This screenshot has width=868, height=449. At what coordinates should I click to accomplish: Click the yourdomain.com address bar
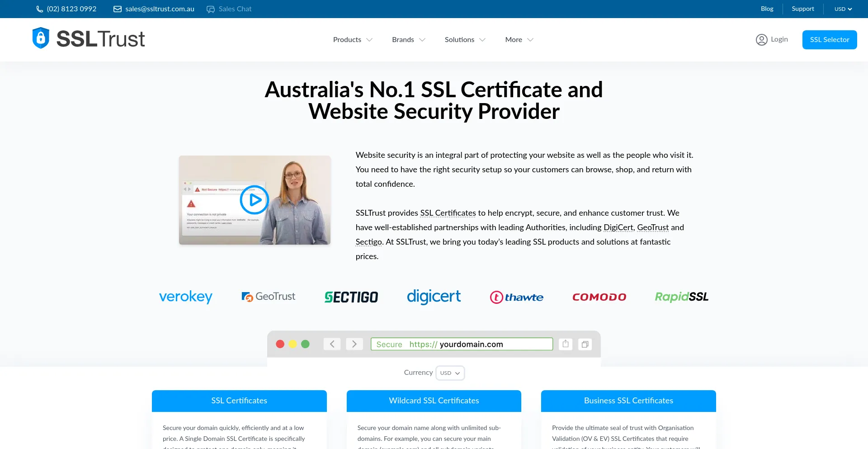click(462, 344)
